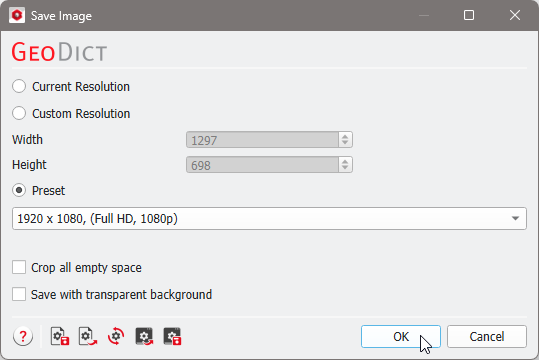Click the save settings to file icon
The image size is (539, 360).
(x=60, y=336)
